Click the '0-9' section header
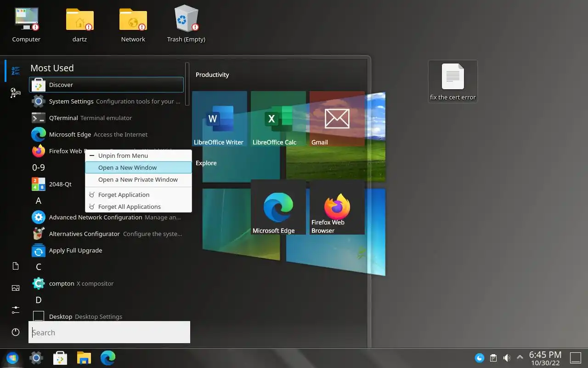588x368 pixels. [x=39, y=167]
